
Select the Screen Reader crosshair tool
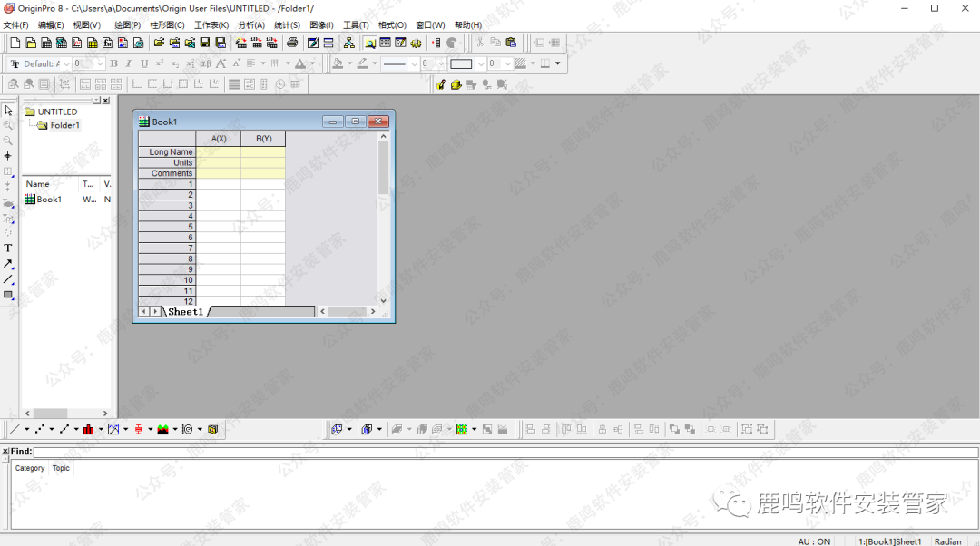pos(8,156)
